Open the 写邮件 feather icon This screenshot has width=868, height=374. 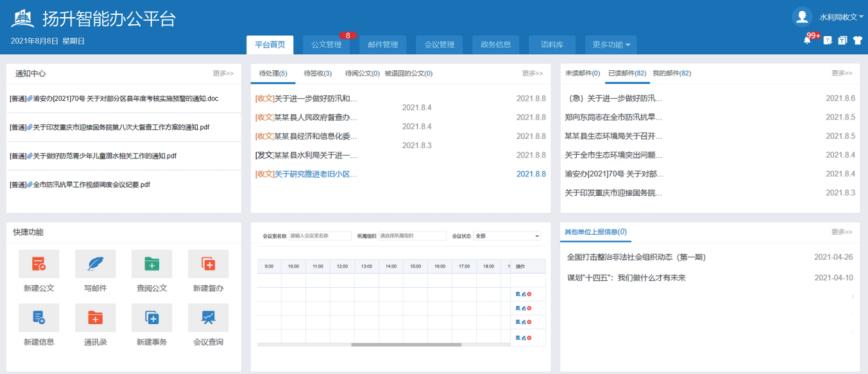[95, 264]
